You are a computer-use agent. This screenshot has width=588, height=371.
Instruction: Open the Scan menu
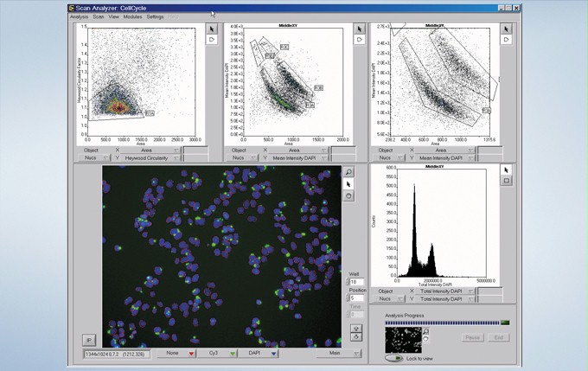tap(99, 16)
